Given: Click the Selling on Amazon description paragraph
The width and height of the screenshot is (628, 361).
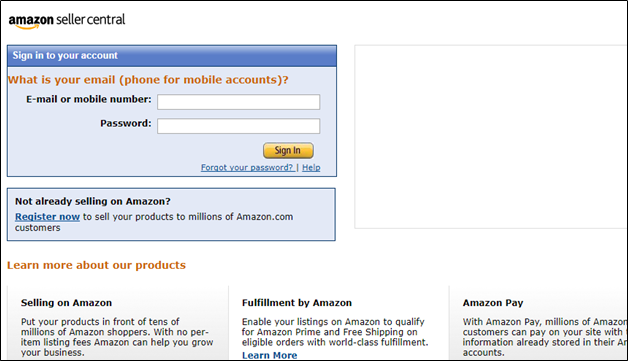Looking at the screenshot, I should tap(117, 337).
